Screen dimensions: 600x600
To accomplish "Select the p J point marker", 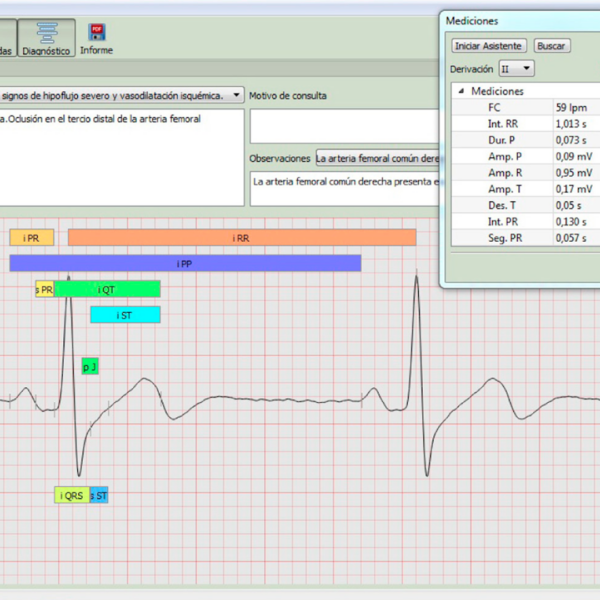I will 90,367.
